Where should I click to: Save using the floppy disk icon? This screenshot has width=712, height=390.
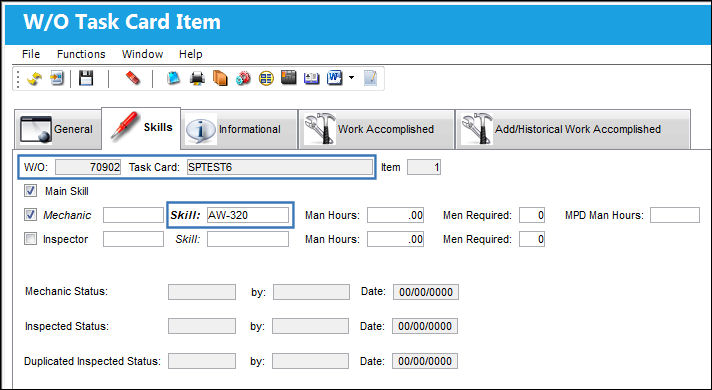pos(86,78)
